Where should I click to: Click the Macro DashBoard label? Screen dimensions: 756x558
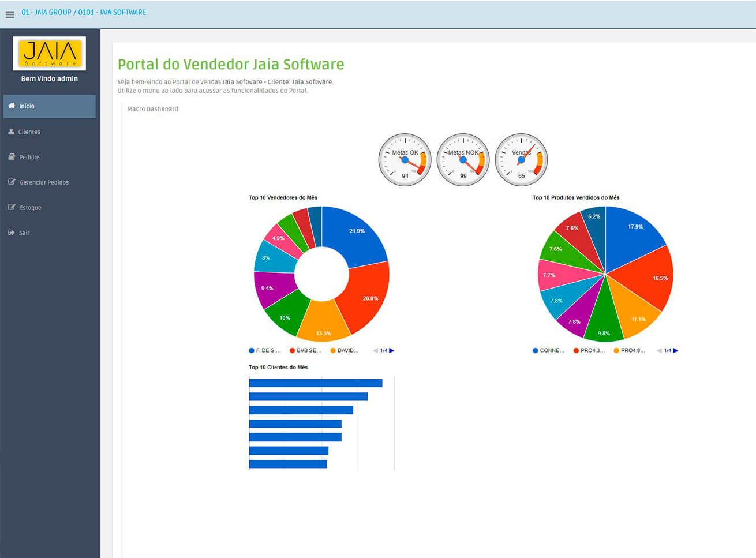pos(152,109)
